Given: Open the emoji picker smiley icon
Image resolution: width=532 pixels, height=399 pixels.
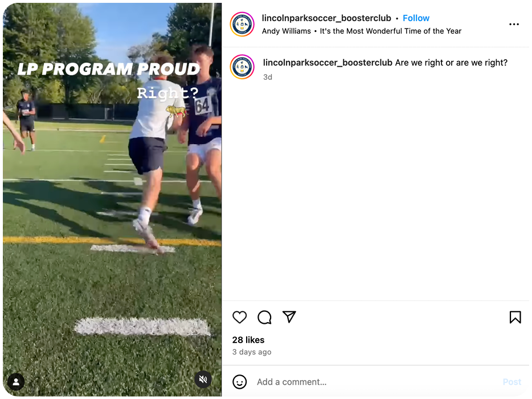Looking at the screenshot, I should point(240,382).
